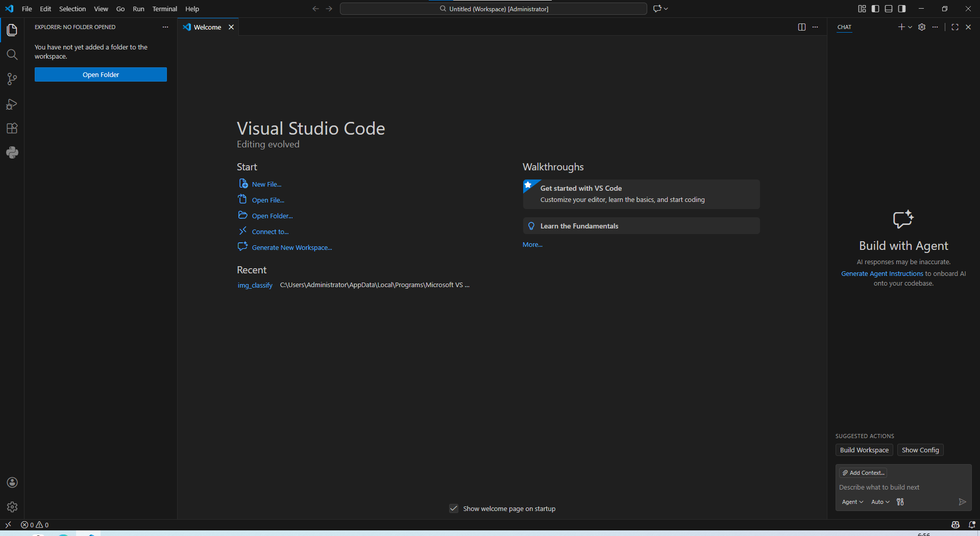
Task: Configure chat tools icon
Action: 900,502
